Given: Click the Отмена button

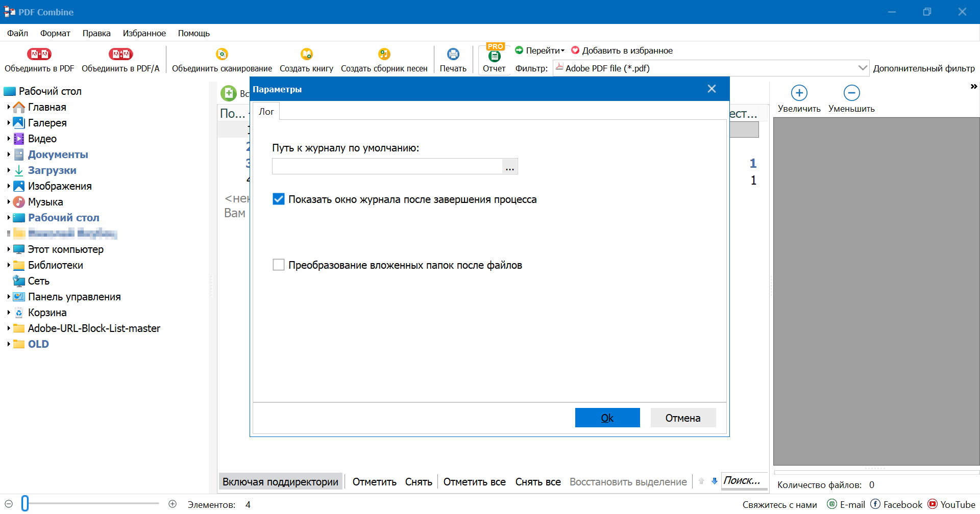Looking at the screenshot, I should [682, 418].
